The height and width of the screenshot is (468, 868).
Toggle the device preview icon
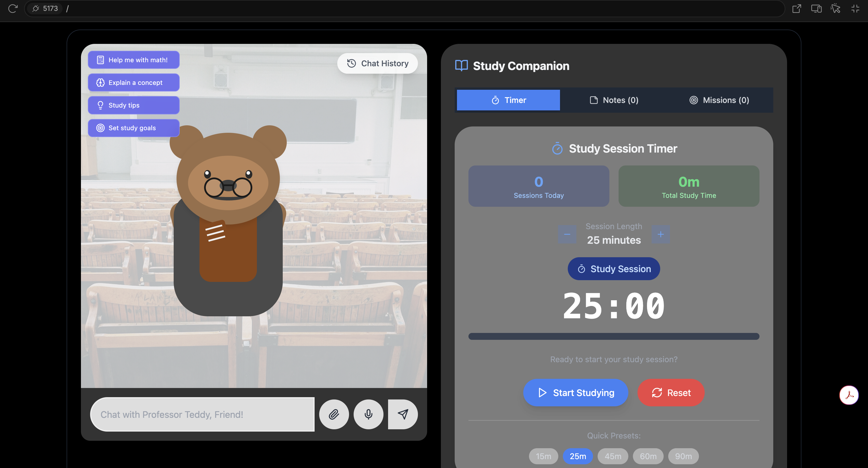[816, 8]
